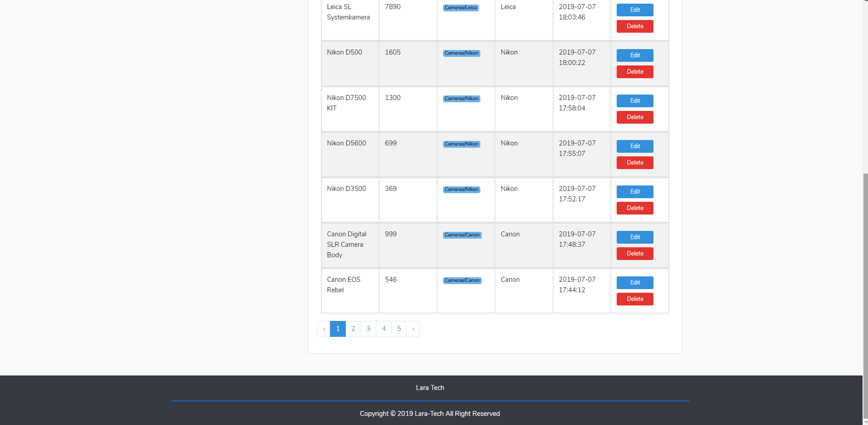Click Cameras/Leica category badge
868x425 pixels.
click(x=461, y=8)
